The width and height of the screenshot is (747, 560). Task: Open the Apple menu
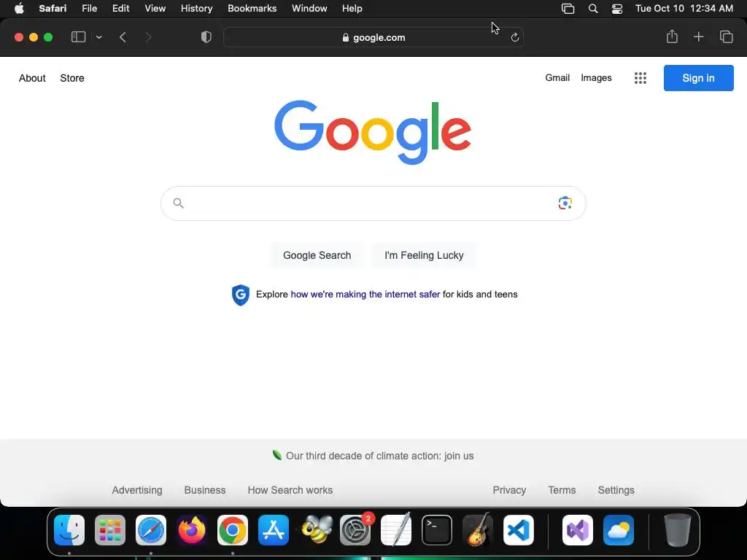point(19,8)
